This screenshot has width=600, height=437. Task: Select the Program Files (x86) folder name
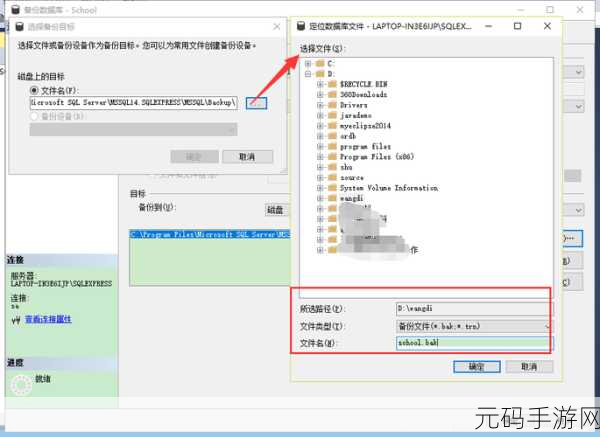click(377, 157)
